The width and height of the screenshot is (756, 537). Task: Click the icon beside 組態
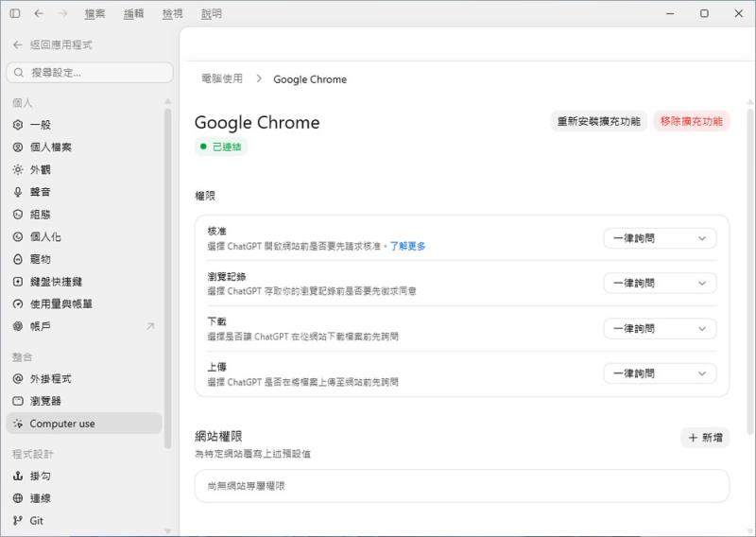[x=18, y=215]
